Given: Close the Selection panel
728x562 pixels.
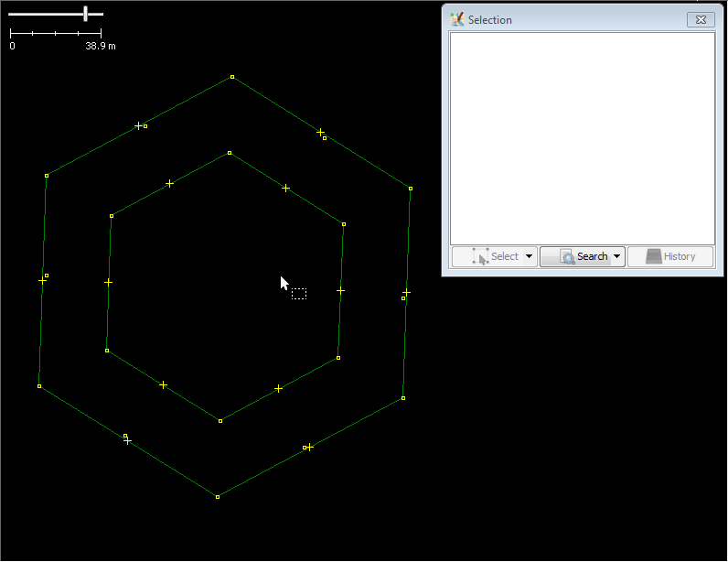Looking at the screenshot, I should [701, 19].
